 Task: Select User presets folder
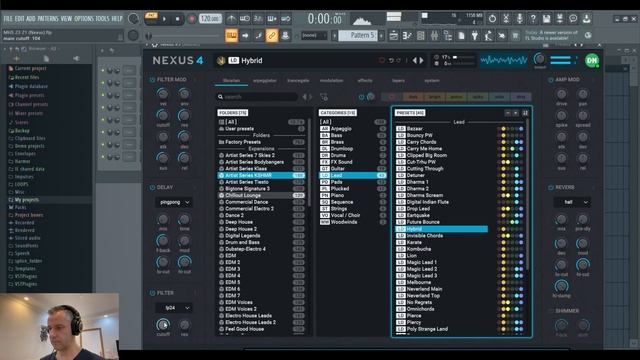pyautogui.click(x=262, y=129)
